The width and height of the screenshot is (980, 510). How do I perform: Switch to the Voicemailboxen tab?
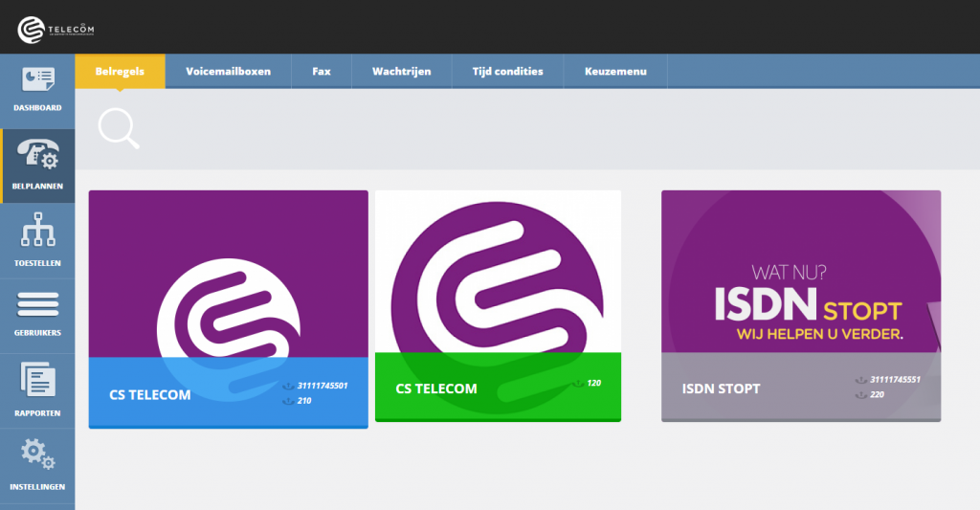228,71
